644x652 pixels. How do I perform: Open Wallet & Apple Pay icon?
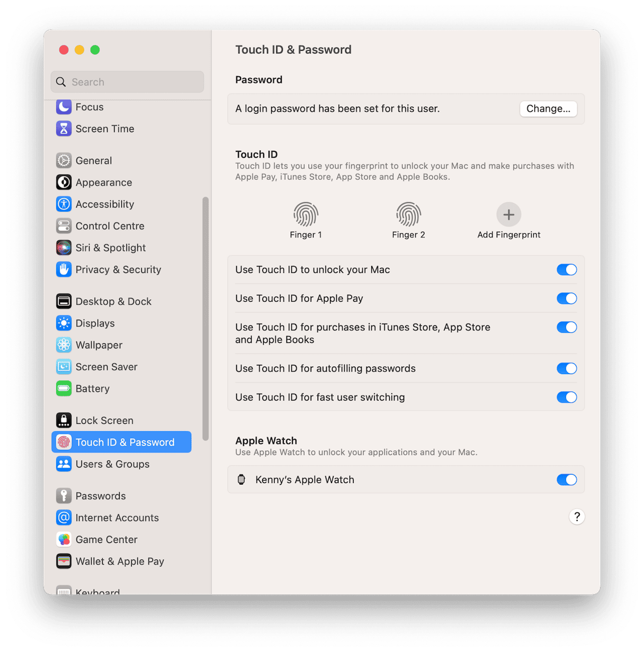tap(64, 561)
